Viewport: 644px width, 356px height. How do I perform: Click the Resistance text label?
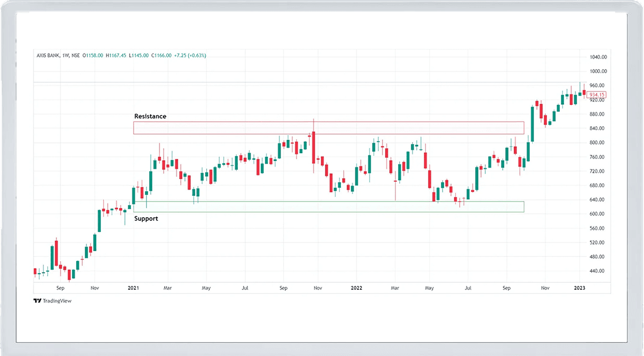pyautogui.click(x=150, y=116)
